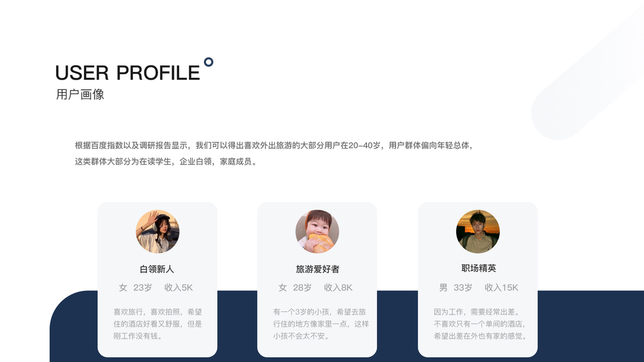Click the 女 23岁 text
Image resolution: width=644 pixels, height=362 pixels.
[135, 288]
